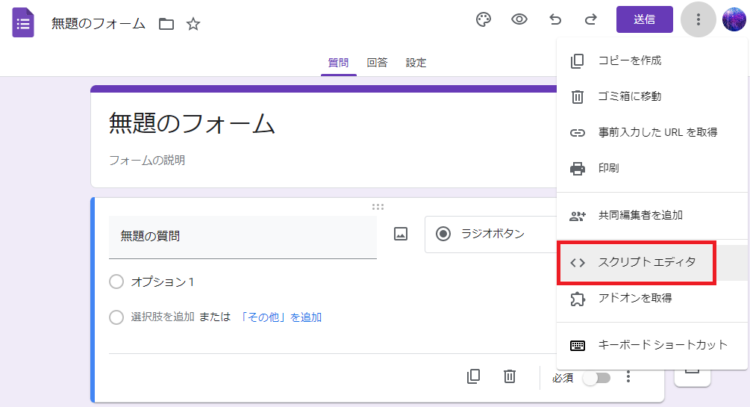Delete the question with trash icon
The width and height of the screenshot is (750, 407).
509,376
